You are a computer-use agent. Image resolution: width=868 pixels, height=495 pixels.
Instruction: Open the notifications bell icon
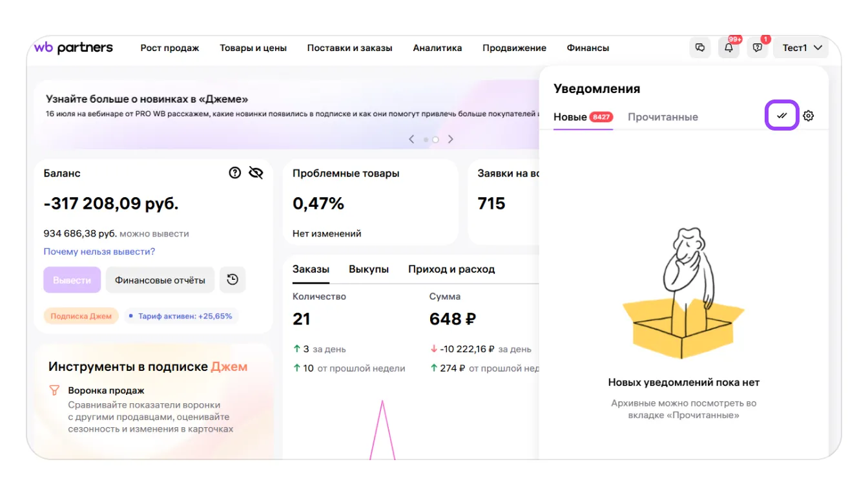[x=729, y=48]
